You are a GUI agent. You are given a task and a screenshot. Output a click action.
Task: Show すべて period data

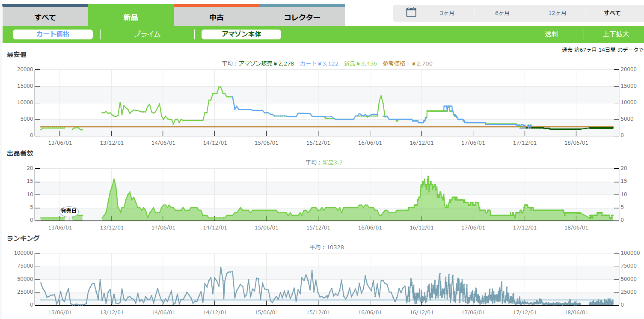point(612,13)
